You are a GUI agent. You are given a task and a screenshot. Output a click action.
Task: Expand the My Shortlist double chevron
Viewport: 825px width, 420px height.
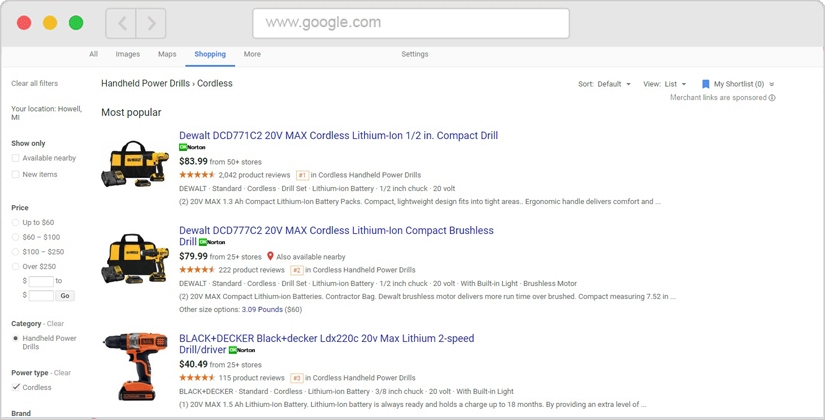(772, 85)
